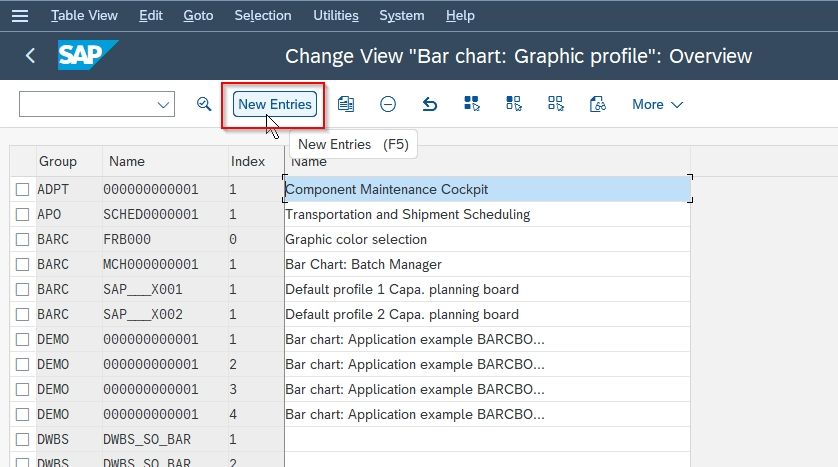Tick the checkbox for the ADPT row

click(x=22, y=190)
